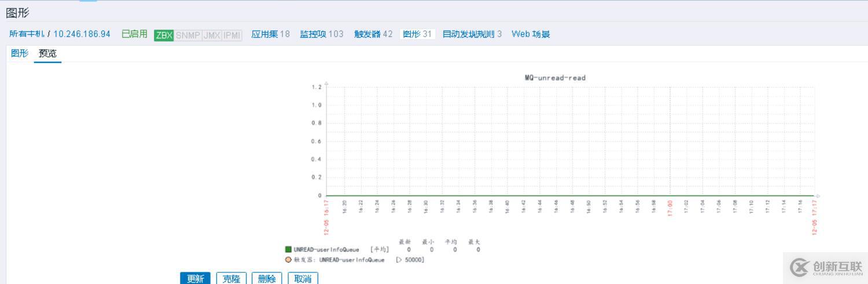Click the 12-05 17:17 end time label
Screen dimensions: 868x284
[x=814, y=217]
